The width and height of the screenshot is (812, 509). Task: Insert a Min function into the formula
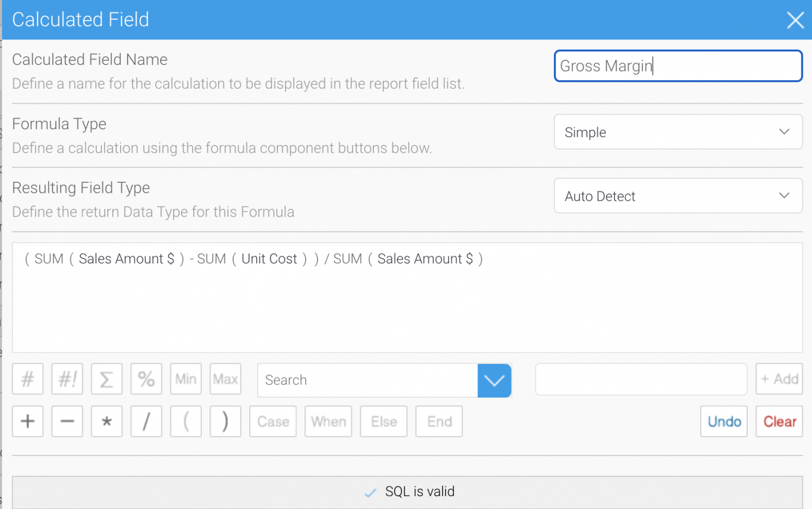(186, 379)
